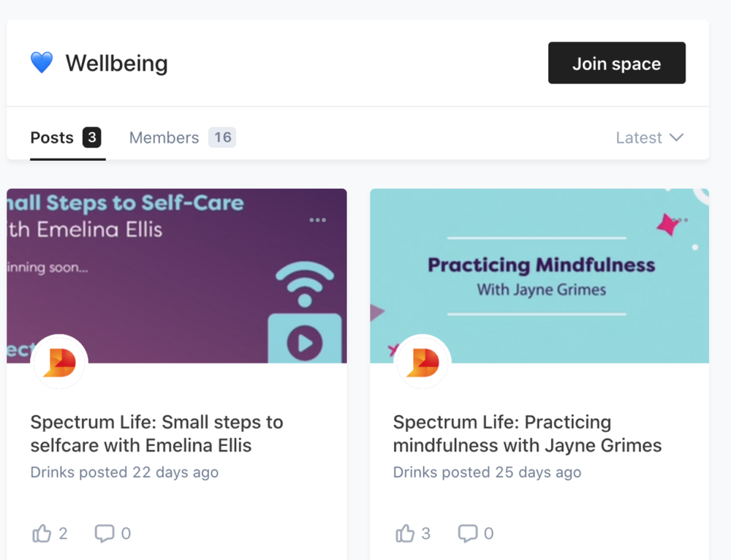
Task: Switch to the Members tab
Action: point(182,137)
